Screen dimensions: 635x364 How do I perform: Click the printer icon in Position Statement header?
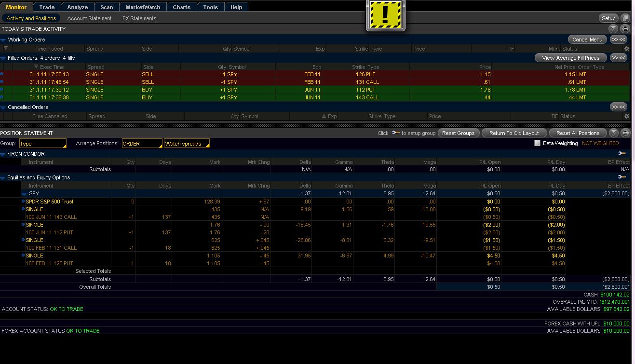pos(625,133)
